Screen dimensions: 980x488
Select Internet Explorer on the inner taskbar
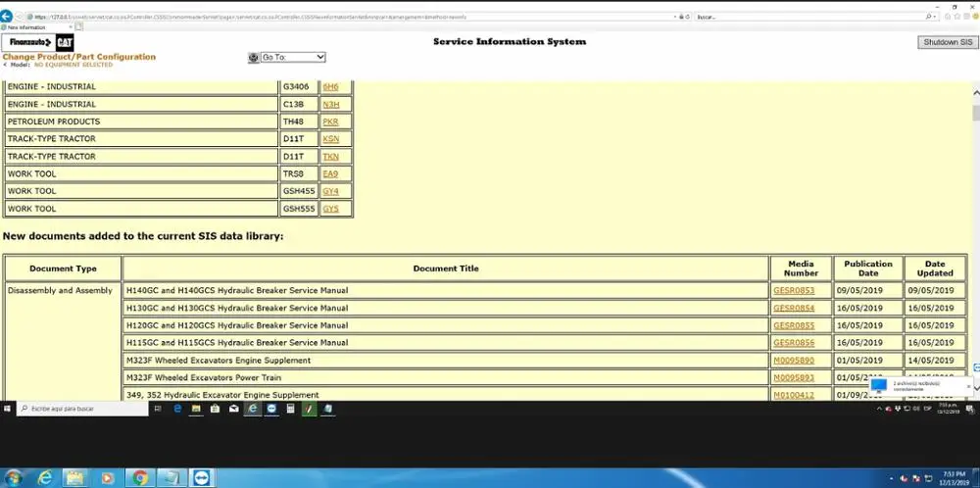point(253,409)
